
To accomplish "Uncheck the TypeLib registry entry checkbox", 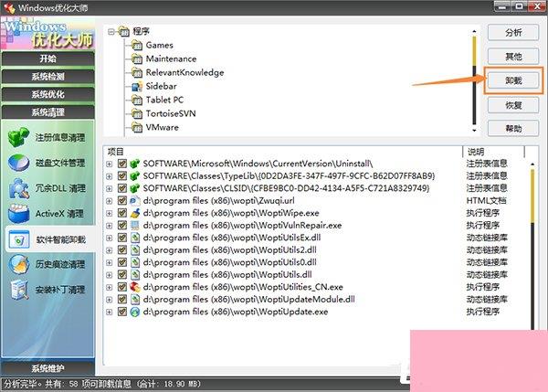I will [122, 175].
